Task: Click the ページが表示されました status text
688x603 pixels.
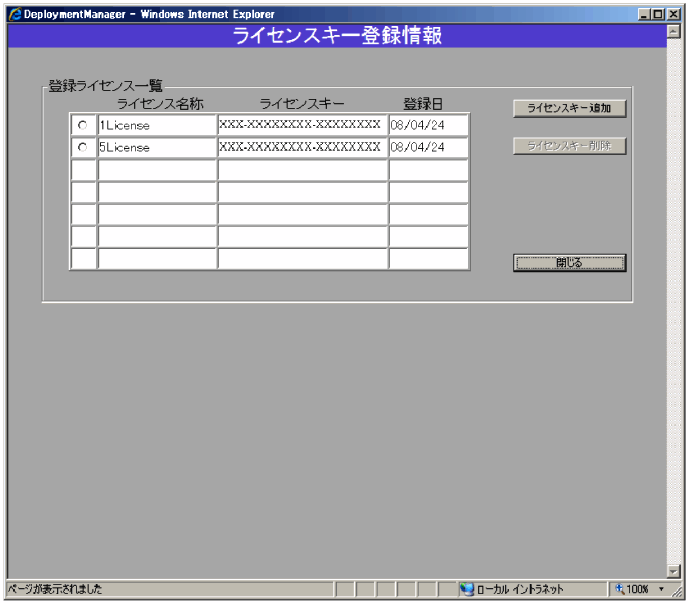Action: tap(55, 589)
